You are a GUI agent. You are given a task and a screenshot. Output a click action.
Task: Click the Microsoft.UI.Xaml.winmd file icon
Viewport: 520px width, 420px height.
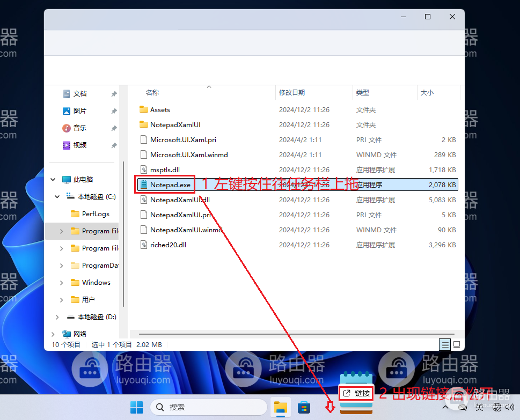coord(144,154)
